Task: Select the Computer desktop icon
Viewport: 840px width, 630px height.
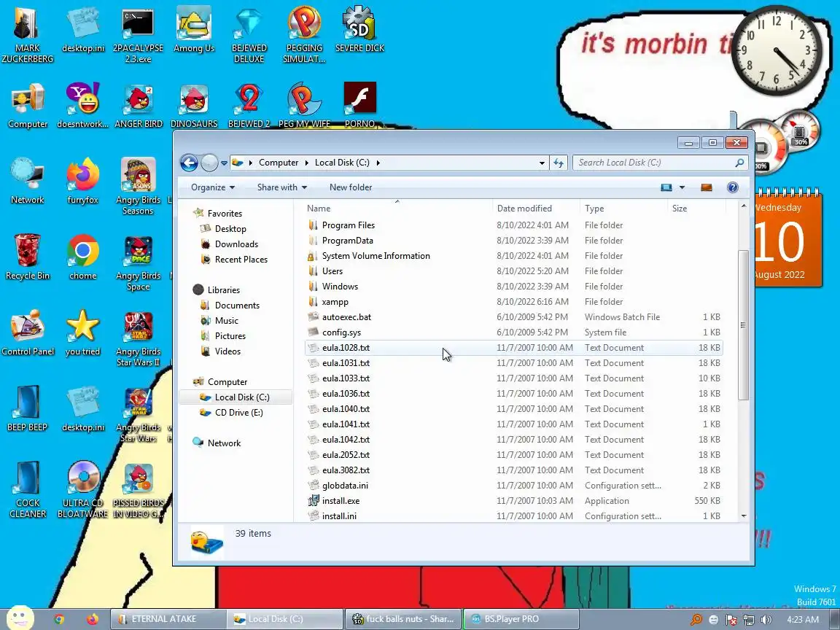Action: pos(27,106)
